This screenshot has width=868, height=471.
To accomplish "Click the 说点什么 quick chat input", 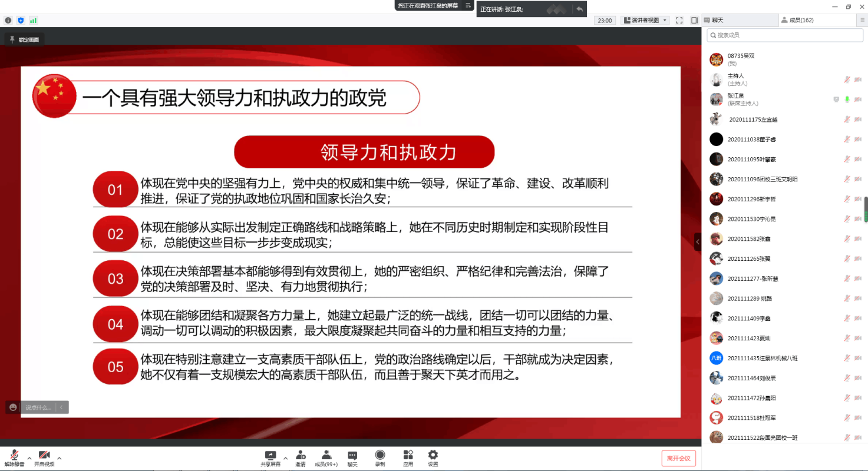I will (38, 407).
